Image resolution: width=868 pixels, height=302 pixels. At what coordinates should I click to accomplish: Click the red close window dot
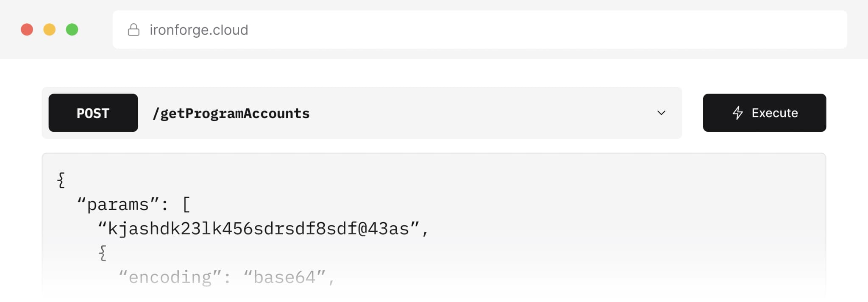coord(27,30)
